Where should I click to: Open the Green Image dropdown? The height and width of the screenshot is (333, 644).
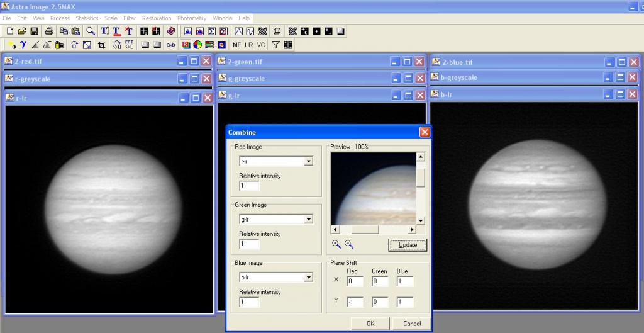pyautogui.click(x=308, y=220)
